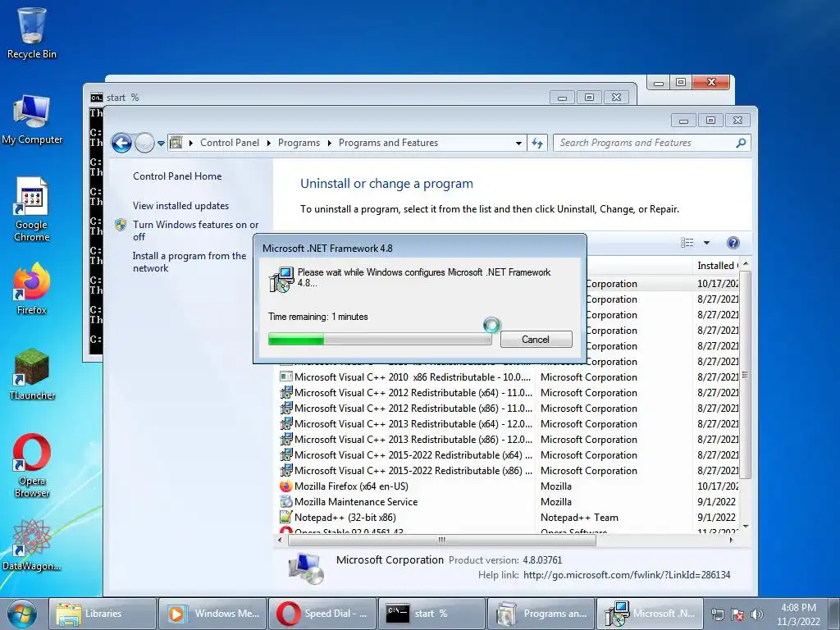840x630 pixels.
Task: Click the Refresh button beside address bar
Action: 537,143
